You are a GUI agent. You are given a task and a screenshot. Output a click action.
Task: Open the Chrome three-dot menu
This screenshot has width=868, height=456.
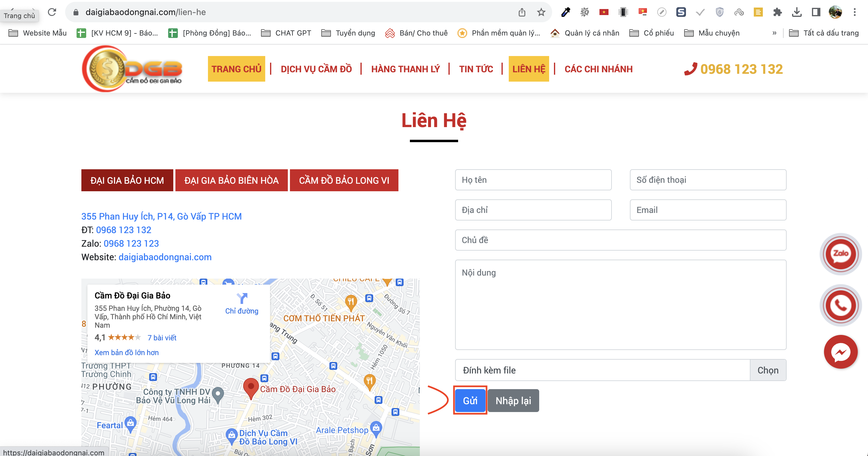coord(854,12)
